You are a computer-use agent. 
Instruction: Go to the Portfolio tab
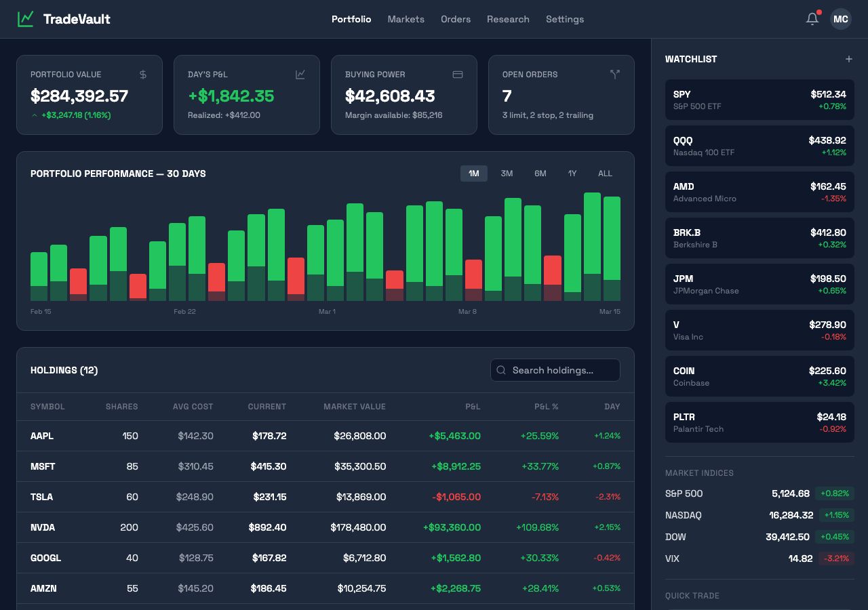(x=351, y=19)
